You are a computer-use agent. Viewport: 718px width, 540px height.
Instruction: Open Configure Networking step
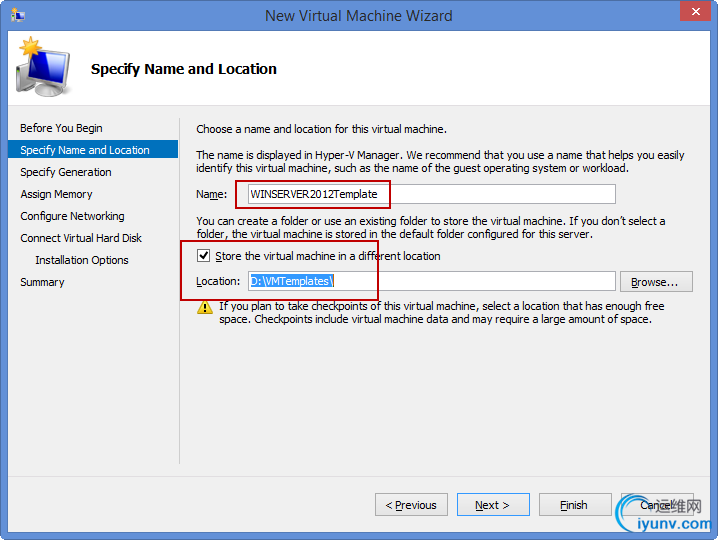click(72, 216)
